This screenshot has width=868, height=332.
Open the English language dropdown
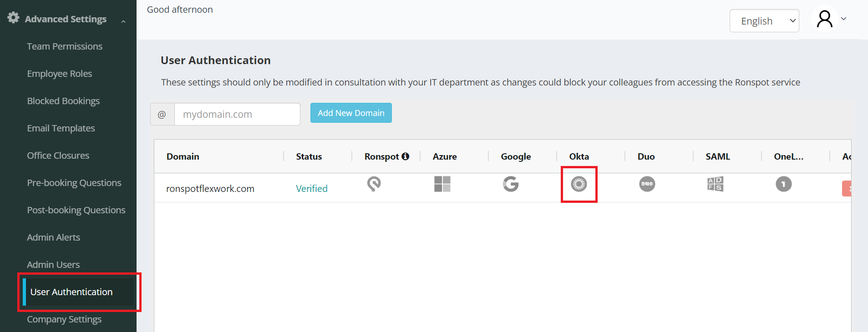764,21
